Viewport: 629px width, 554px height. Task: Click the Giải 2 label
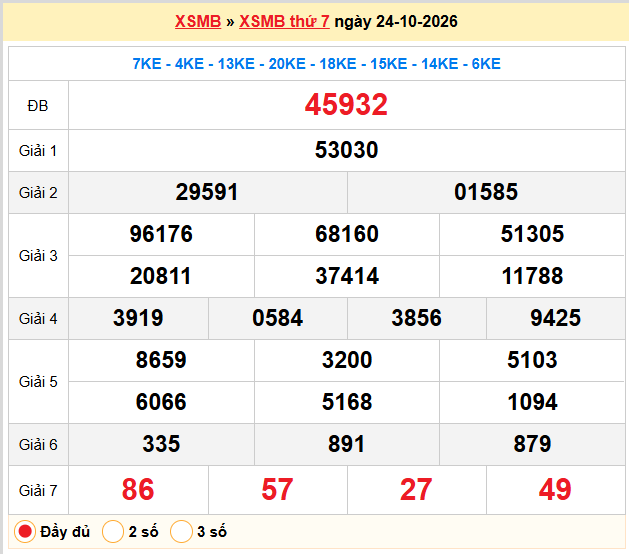(x=38, y=193)
